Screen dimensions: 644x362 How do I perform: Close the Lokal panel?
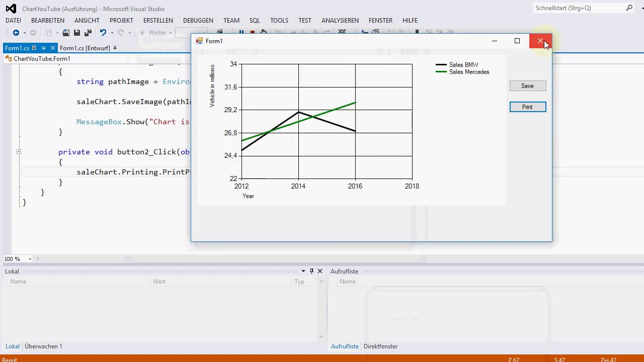pos(320,271)
